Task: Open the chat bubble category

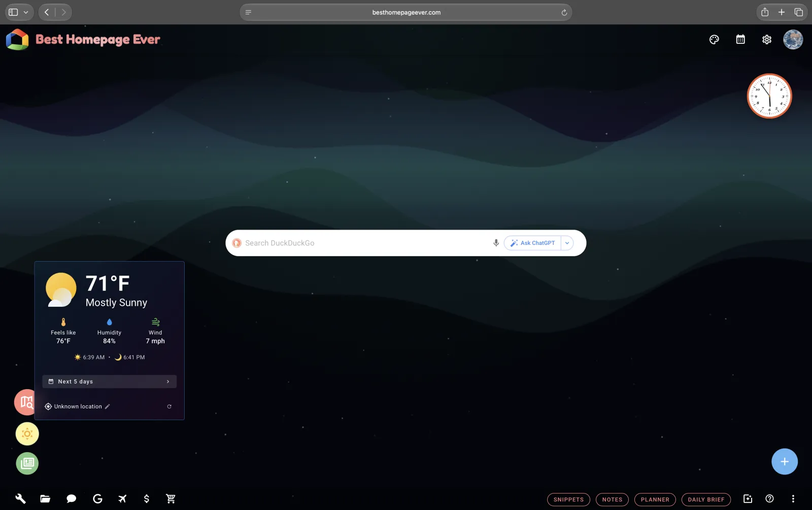Action: point(71,499)
